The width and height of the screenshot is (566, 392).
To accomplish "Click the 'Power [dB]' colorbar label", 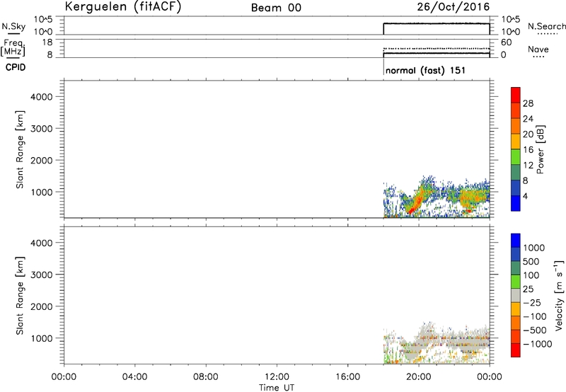I will (541, 149).
